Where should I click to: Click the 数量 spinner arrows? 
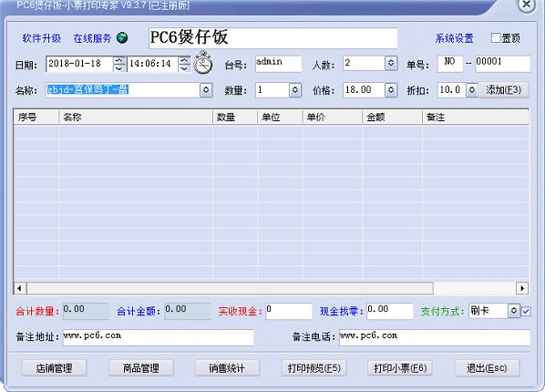point(295,90)
